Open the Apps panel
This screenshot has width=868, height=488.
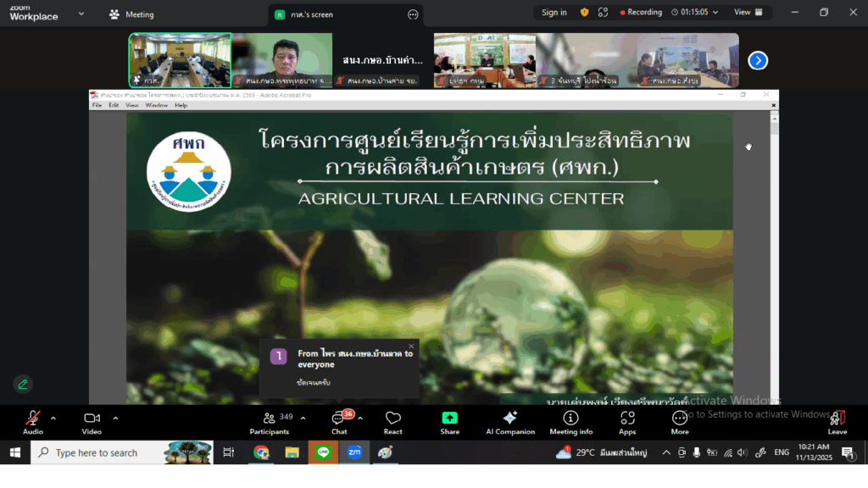(x=627, y=420)
